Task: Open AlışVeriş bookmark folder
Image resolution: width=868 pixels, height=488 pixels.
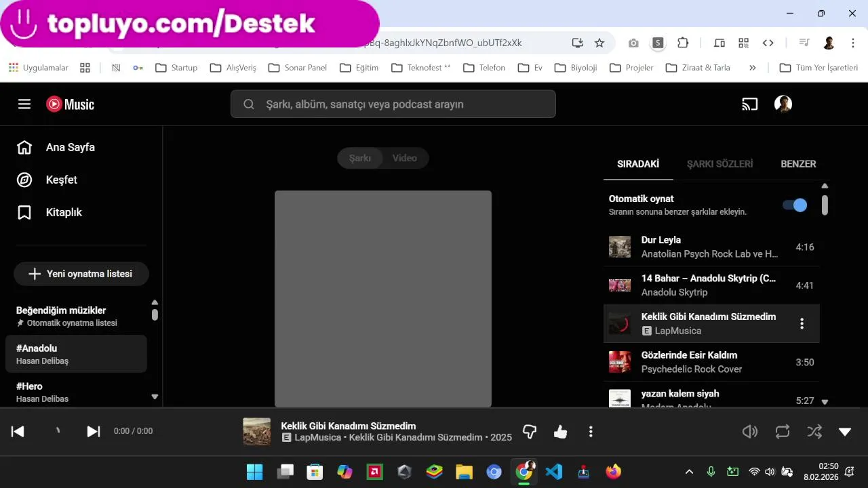Action: coord(233,68)
